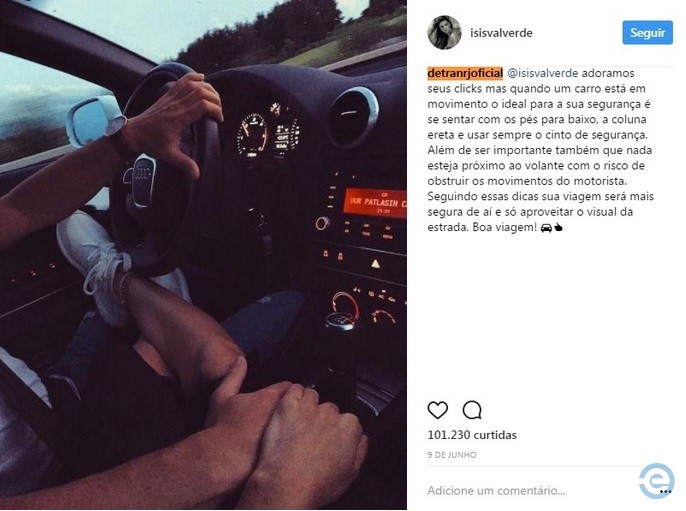Follow the account with the Seguir button
The image size is (686, 511).
click(648, 32)
